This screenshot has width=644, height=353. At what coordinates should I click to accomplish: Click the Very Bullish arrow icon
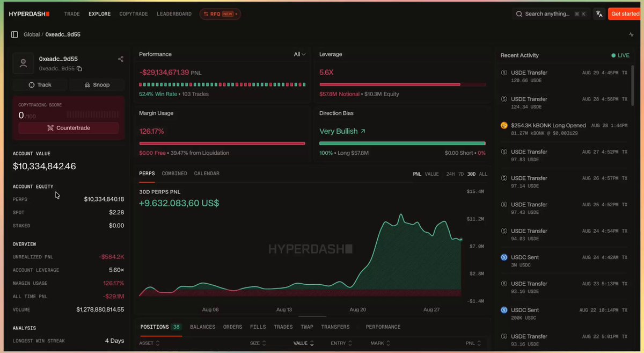click(x=363, y=131)
